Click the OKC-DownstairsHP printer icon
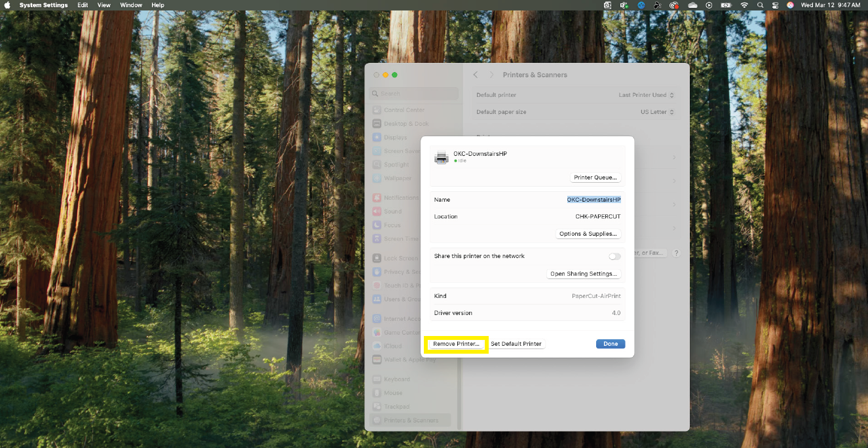 point(442,157)
